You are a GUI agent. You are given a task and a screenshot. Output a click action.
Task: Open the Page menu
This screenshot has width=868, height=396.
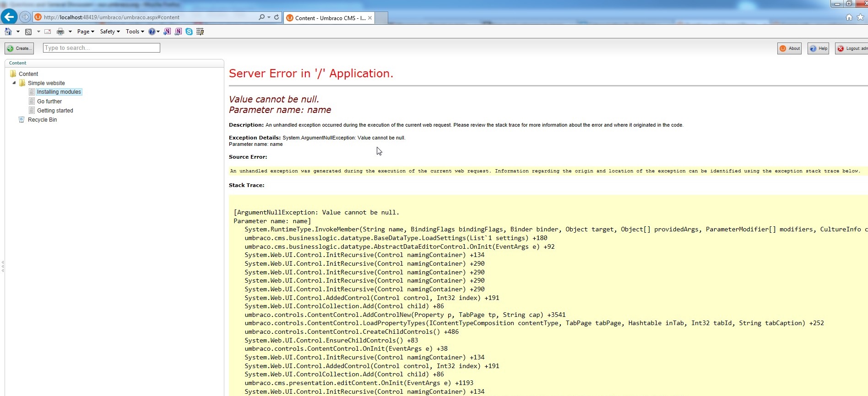(86, 32)
